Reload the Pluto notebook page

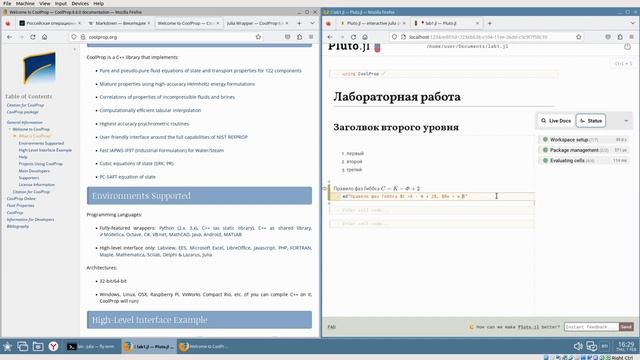(x=353, y=37)
